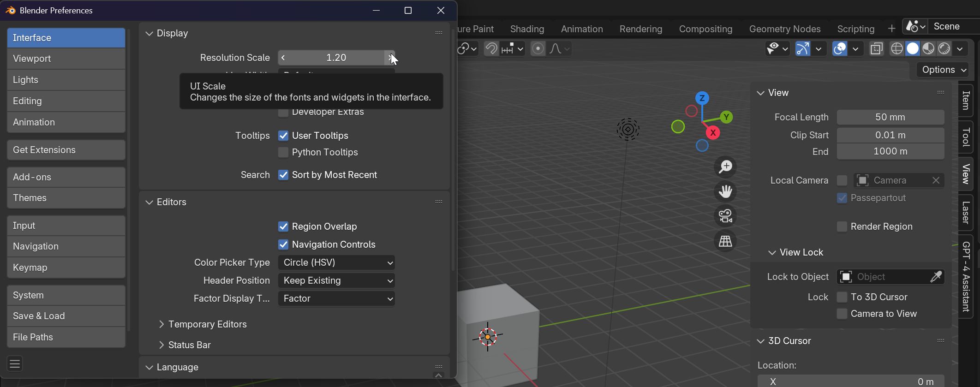Toggle the Region Overlap checkbox
Image resolution: width=980 pixels, height=387 pixels.
[x=283, y=226]
